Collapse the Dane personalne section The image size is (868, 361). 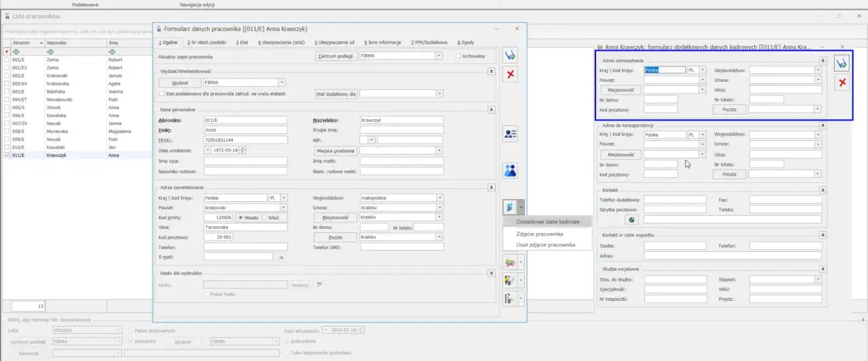[x=491, y=108]
